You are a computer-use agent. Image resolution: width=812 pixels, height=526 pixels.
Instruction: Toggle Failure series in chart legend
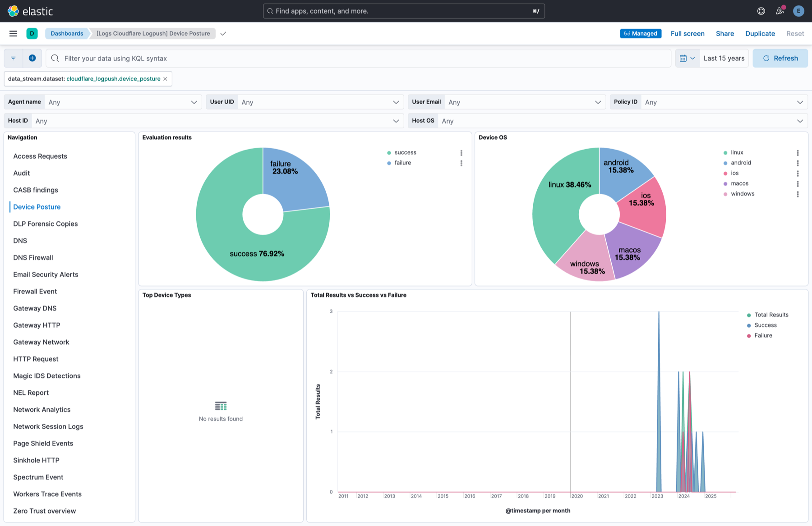[763, 335]
